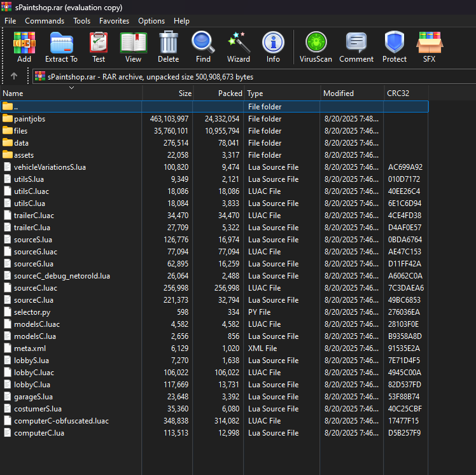Select garageS.lua file name
The image size is (476, 475).
click(33, 397)
